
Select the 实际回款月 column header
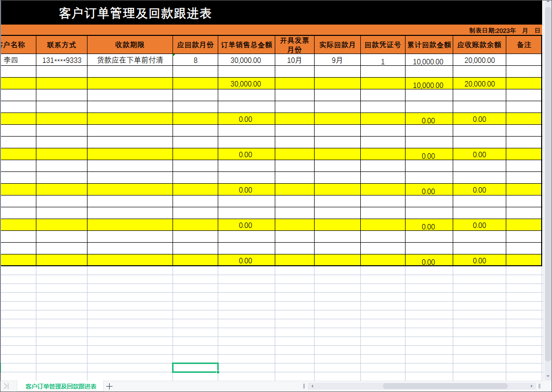[x=337, y=45]
